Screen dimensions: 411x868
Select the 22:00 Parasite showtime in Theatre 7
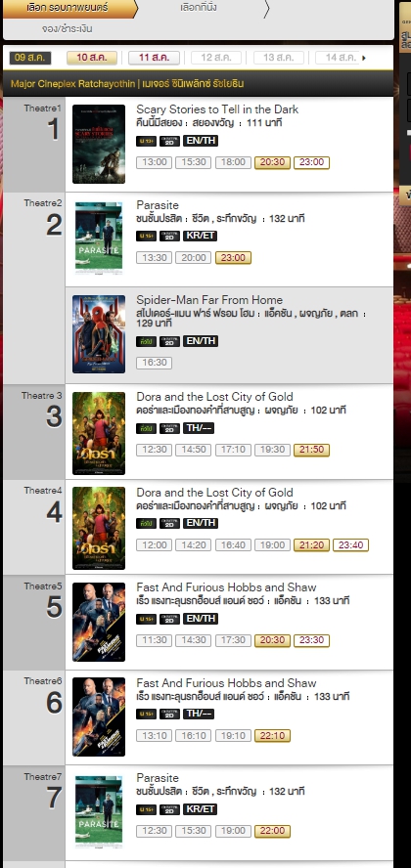[272, 831]
